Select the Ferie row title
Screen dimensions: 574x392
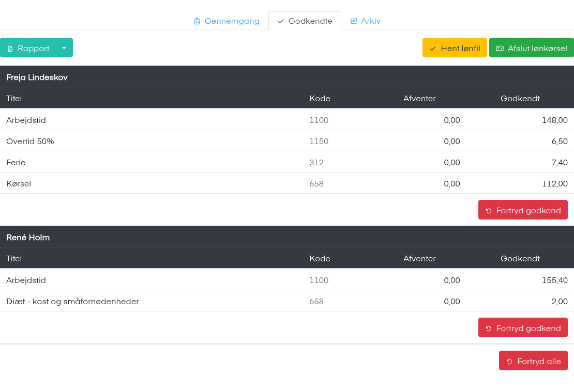pyautogui.click(x=16, y=162)
